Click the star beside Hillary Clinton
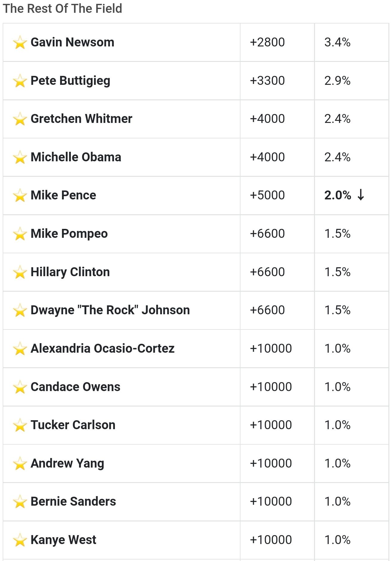Screen dimensions: 392x561 (20, 272)
